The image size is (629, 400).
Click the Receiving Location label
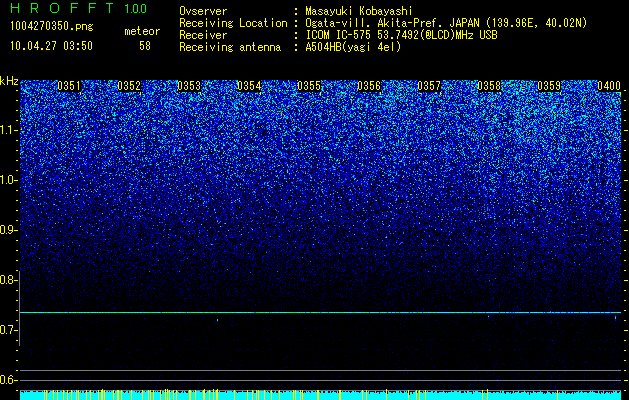pyautogui.click(x=233, y=23)
